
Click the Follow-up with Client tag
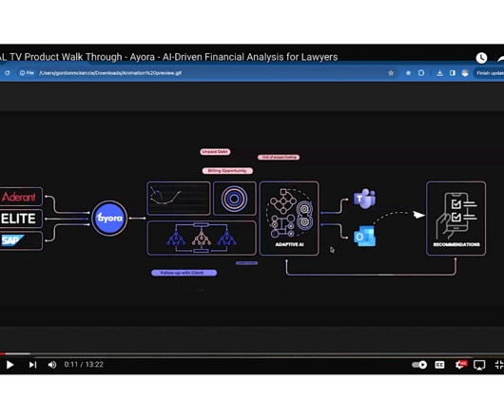pyautogui.click(x=184, y=273)
